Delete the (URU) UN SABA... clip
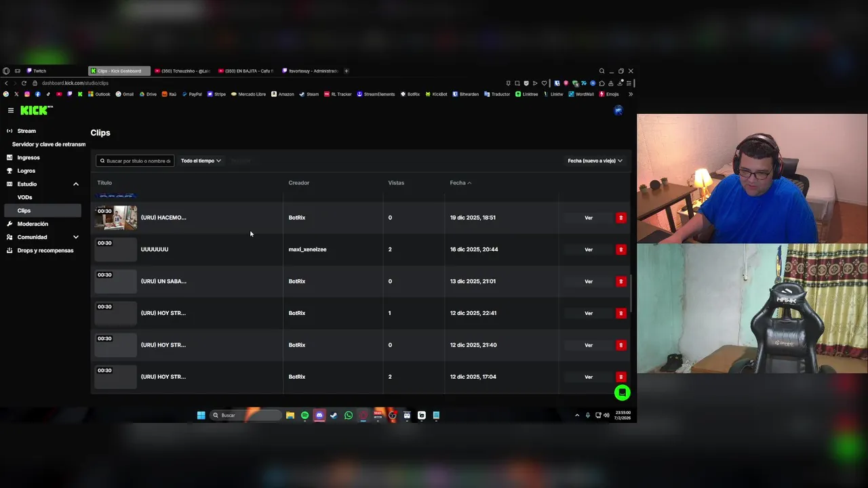868x488 pixels. click(x=620, y=281)
